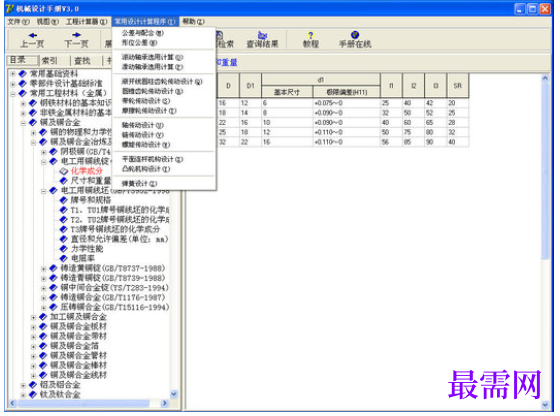The width and height of the screenshot is (560, 416).
Task: Choose 渐开线圆柱齿轮传动设计 menu entry
Action: 163,82
